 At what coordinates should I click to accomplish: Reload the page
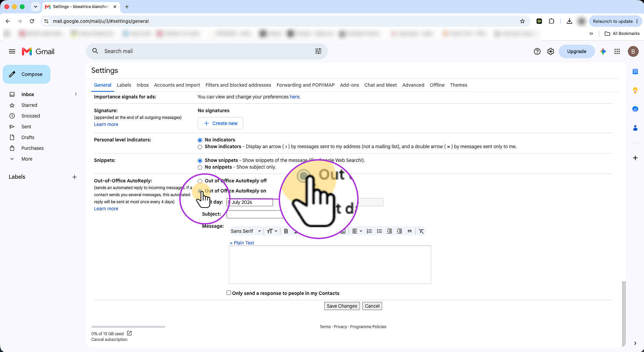point(32,21)
